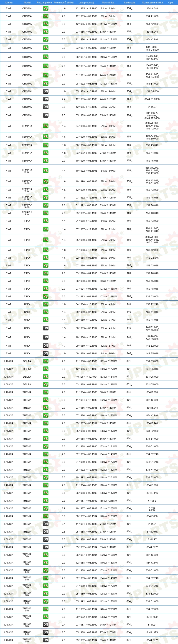Viewport: 178px width, 644px height.
Task: Select power cell 80kW / 109KM
Action: click(x=108, y=281)
